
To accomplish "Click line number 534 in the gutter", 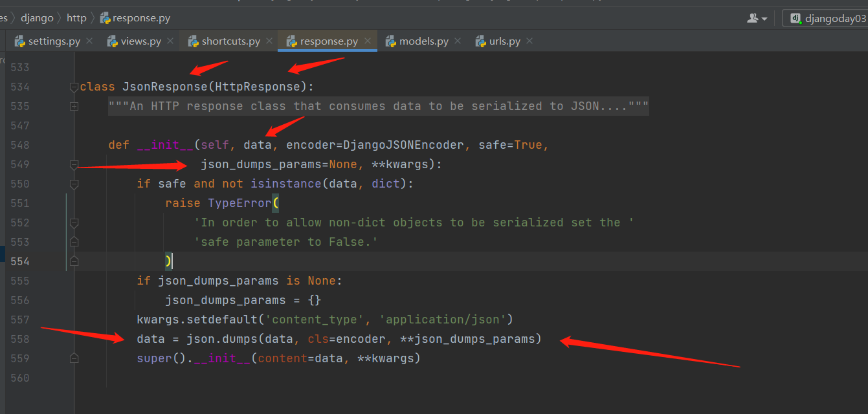I will [x=20, y=87].
